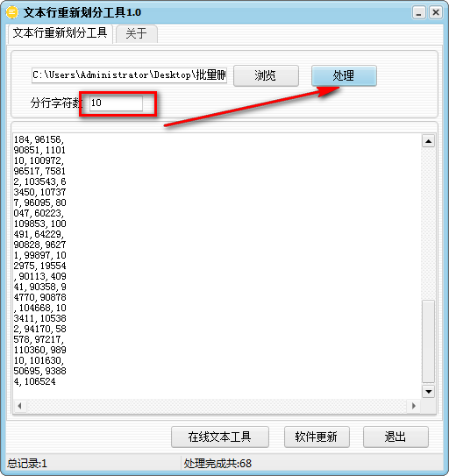This screenshot has height=476, width=449.
Task: Minimize the window with the title bar button
Action: (418, 13)
